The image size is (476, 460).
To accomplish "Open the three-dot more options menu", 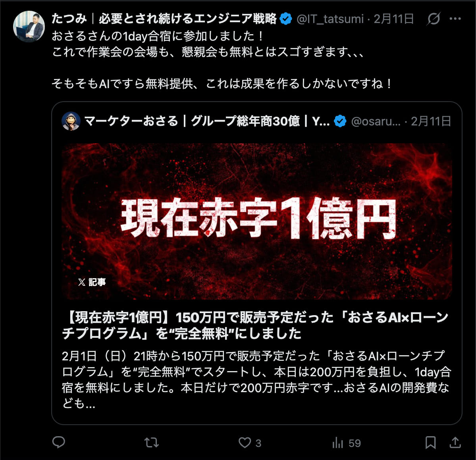I will click(x=455, y=19).
